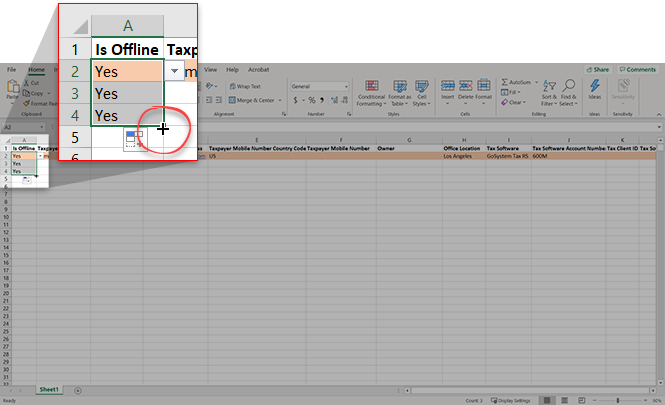Expand the AutoSum dropdown arrow

coord(536,82)
